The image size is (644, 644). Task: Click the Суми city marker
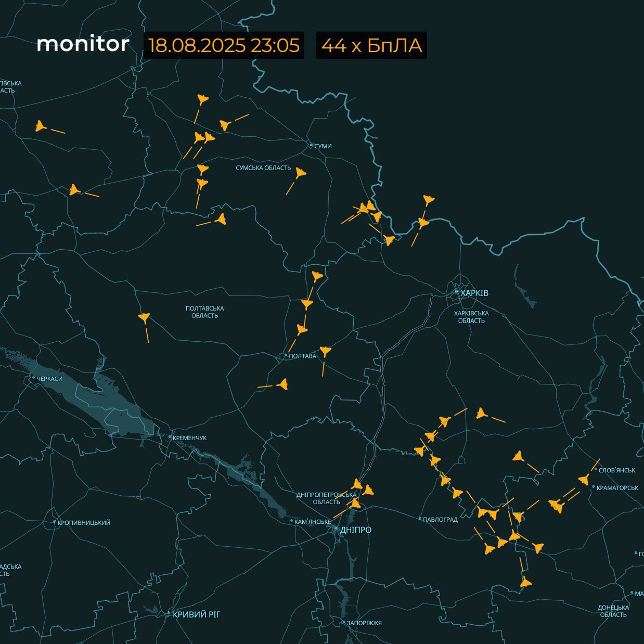(x=312, y=146)
